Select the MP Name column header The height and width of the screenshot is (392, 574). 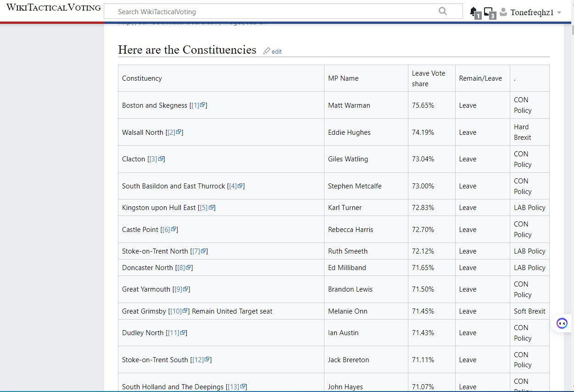[366, 78]
